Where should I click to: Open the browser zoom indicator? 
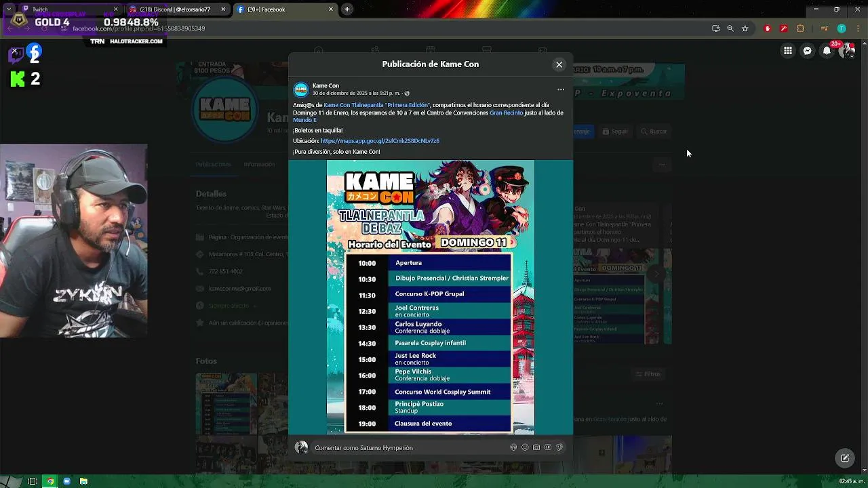[730, 28]
